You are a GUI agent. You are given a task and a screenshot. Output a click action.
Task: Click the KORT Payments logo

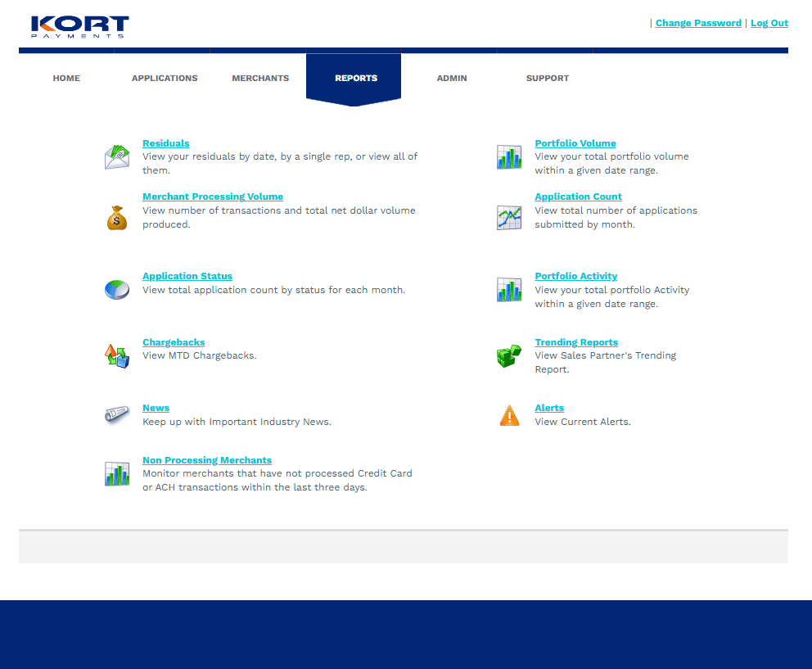click(x=79, y=26)
